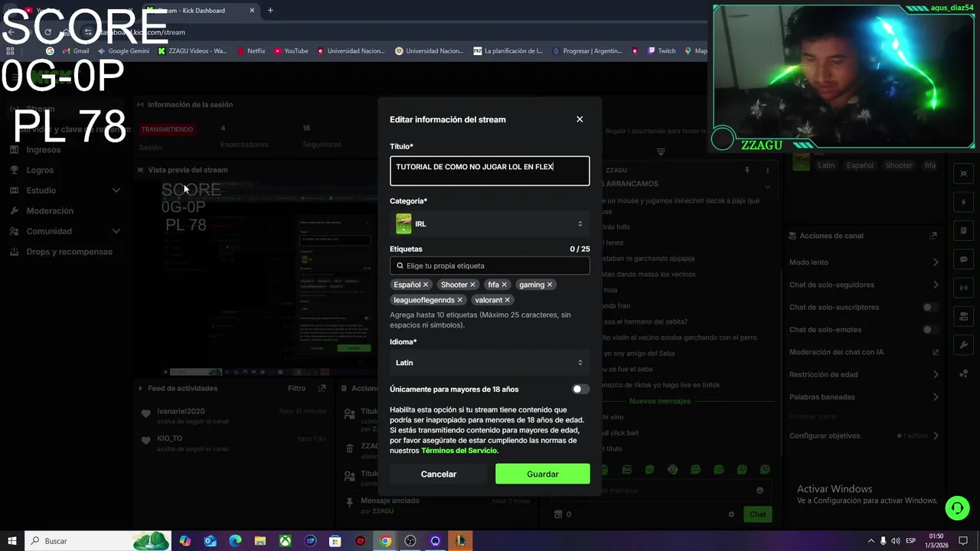Click the green Chat send button

point(758,514)
